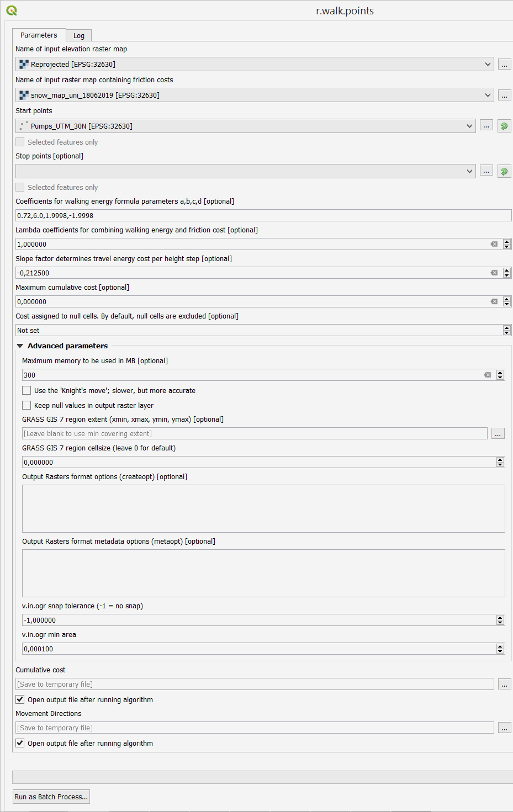Viewport: 513px width, 812px height.
Task: Collapse the Advanced parameters section
Action: (x=20, y=346)
